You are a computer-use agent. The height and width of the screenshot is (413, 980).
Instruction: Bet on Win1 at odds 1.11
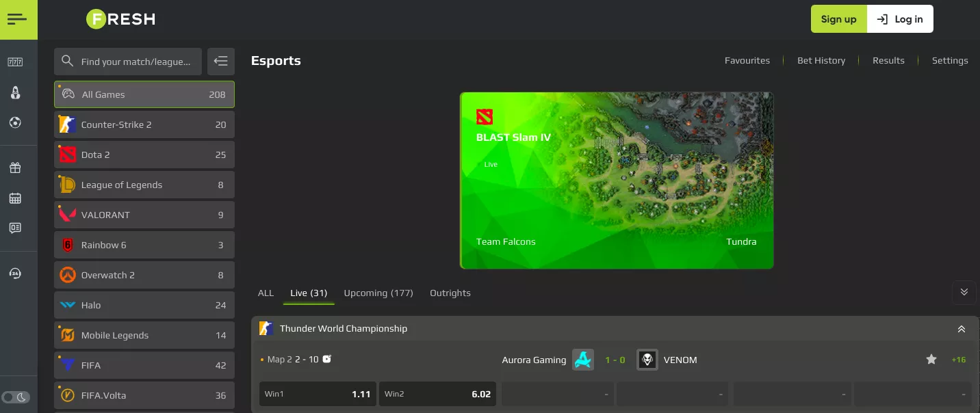[317, 394]
